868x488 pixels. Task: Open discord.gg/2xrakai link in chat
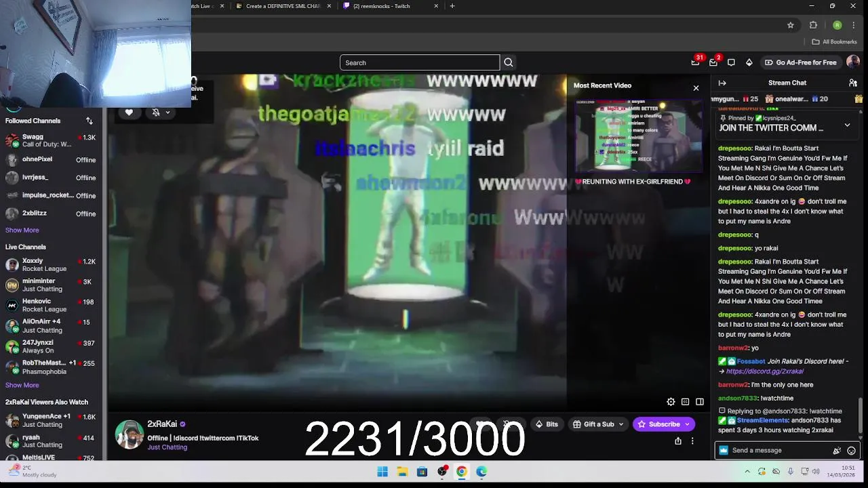tap(765, 371)
